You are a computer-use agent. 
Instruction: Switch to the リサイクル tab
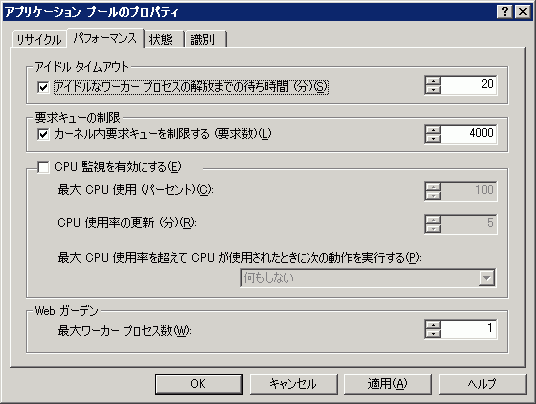pyautogui.click(x=39, y=39)
